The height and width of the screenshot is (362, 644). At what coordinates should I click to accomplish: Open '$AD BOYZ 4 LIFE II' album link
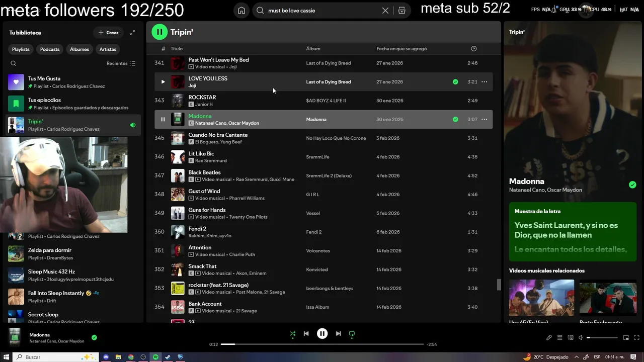[x=326, y=101]
